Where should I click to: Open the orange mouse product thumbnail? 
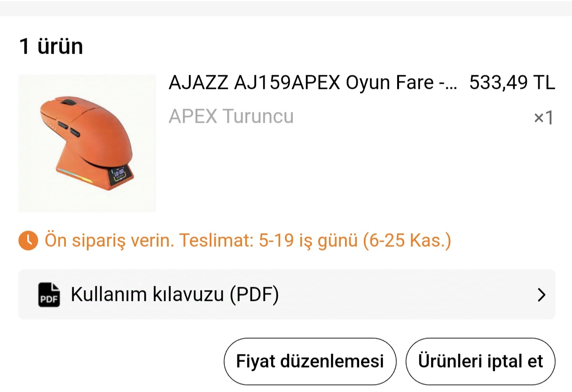87,143
